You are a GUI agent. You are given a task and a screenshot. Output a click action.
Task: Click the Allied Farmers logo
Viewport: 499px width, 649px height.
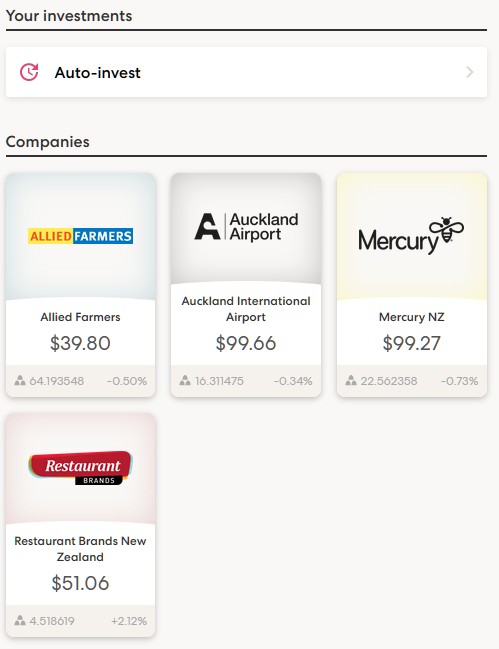[x=80, y=236]
